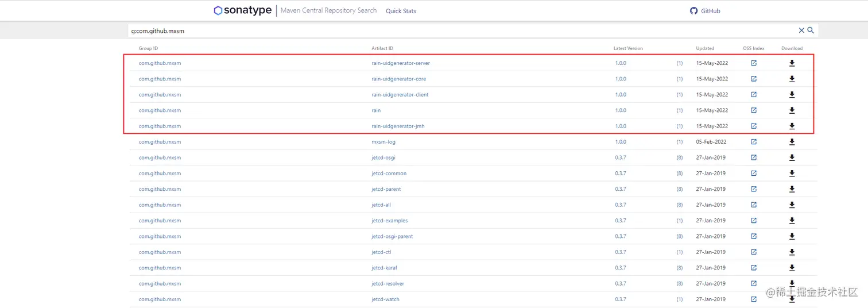Open the rain-uidgenerator-core artifact link
This screenshot has height=308, width=868.
click(399, 79)
